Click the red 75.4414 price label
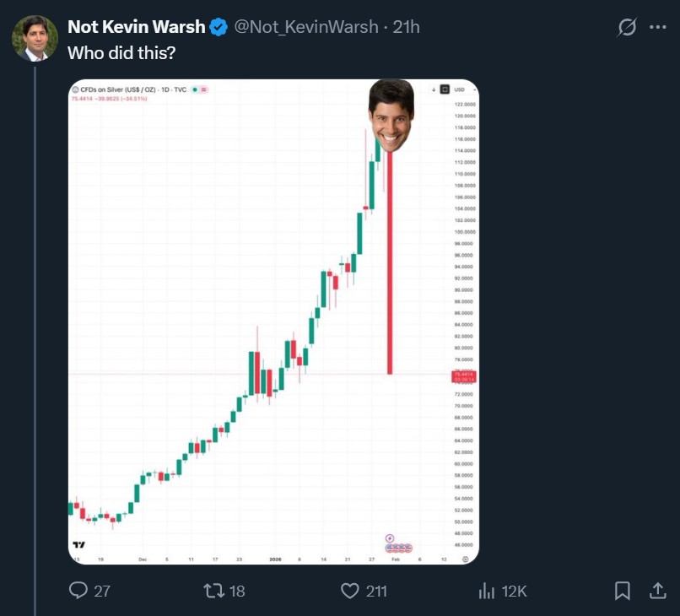The width and height of the screenshot is (680, 616). (x=465, y=376)
